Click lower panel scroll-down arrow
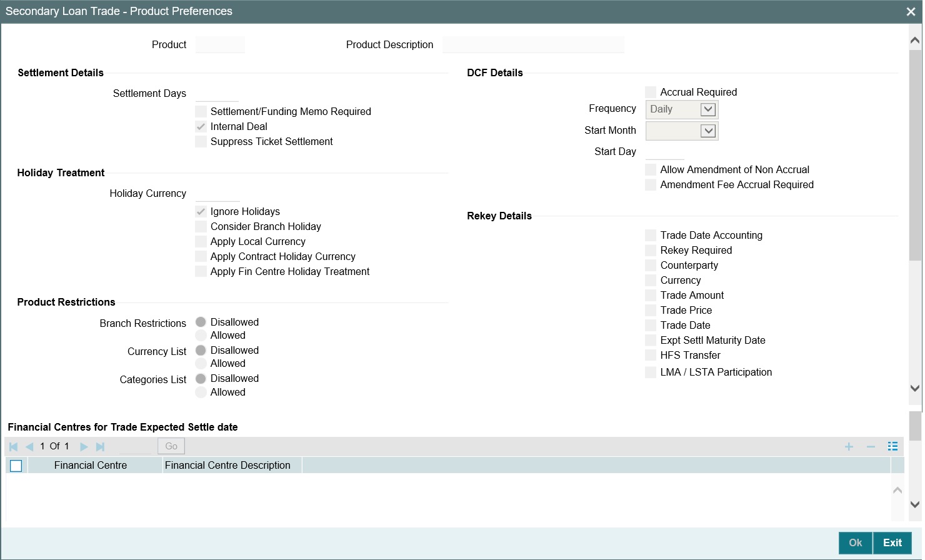The height and width of the screenshot is (560, 925). [915, 504]
